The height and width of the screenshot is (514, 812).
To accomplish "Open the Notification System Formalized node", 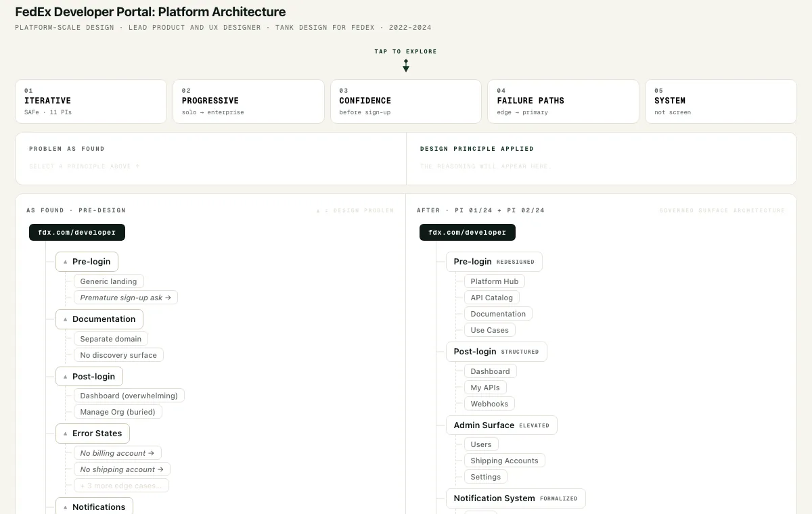I will tap(516, 498).
